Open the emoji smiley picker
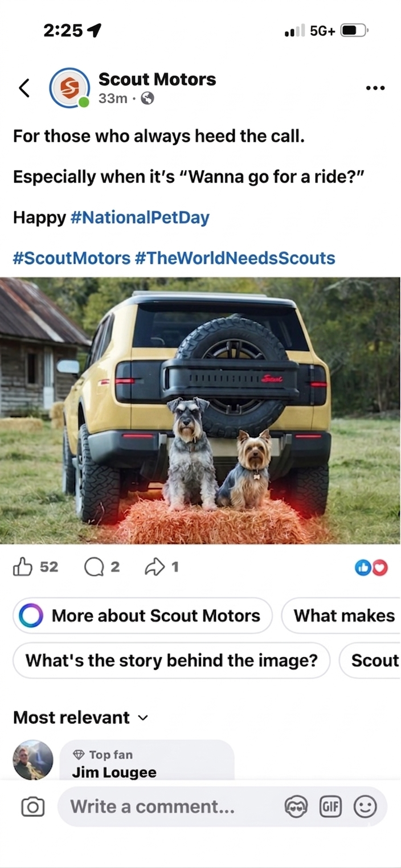The image size is (401, 868). click(x=365, y=806)
